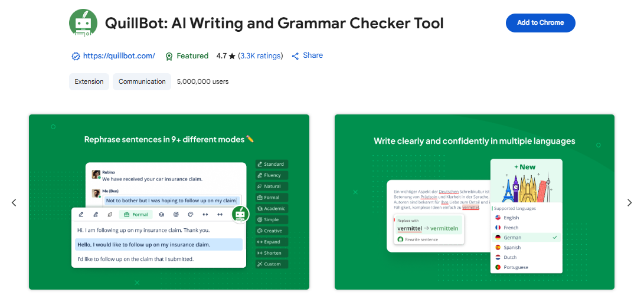Click the Share icon

click(x=295, y=56)
